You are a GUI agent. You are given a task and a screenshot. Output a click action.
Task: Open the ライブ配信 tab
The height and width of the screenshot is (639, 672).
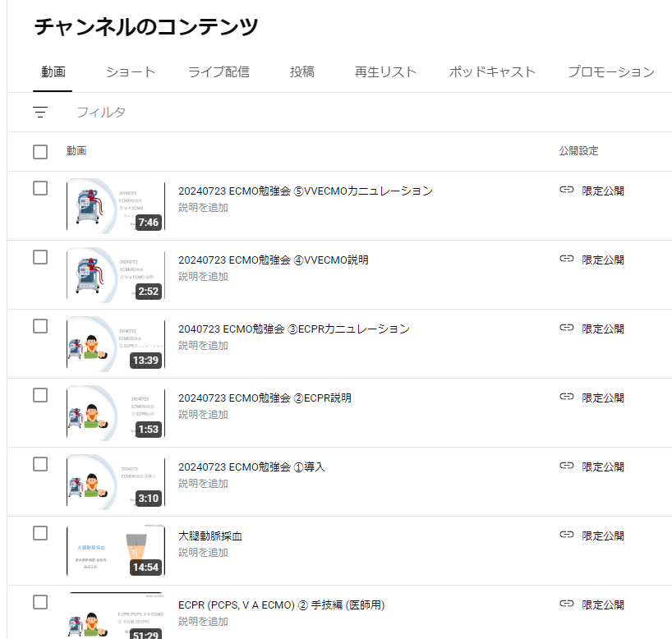(219, 72)
